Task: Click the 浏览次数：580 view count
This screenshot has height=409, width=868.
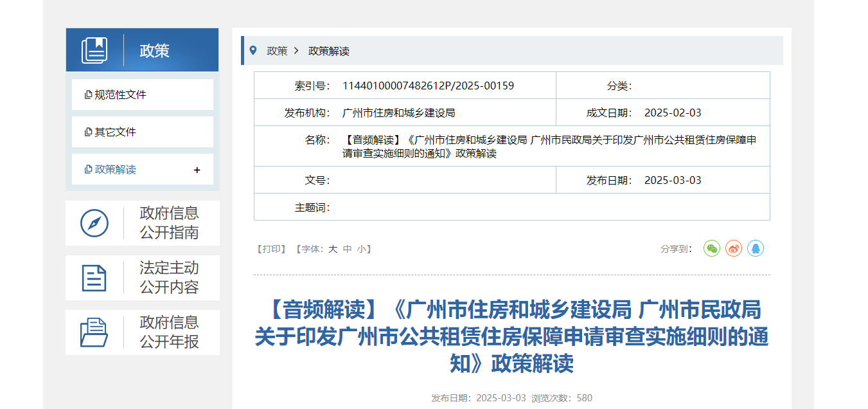Action: [x=562, y=398]
